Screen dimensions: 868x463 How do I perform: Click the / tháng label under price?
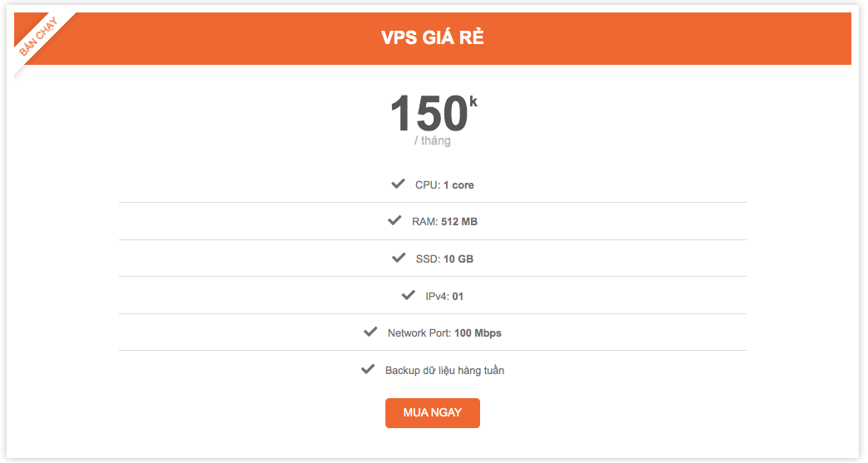point(433,140)
